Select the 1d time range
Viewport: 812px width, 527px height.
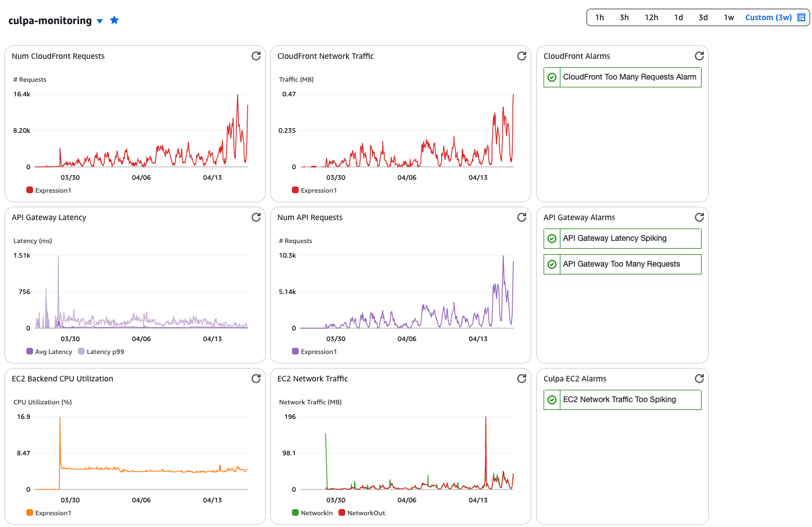coord(678,17)
